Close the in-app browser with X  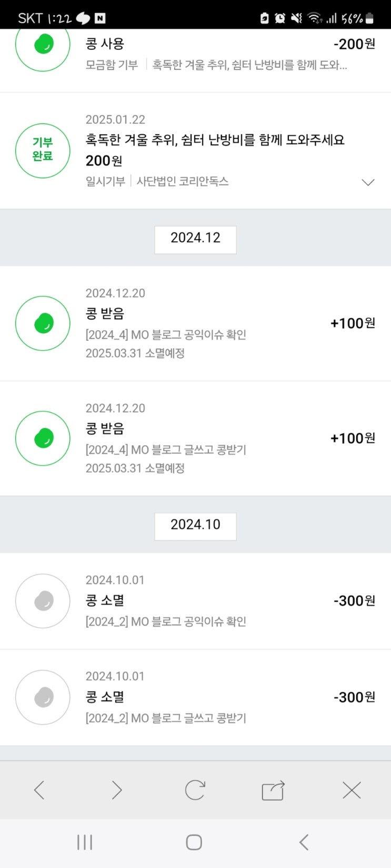point(351,790)
